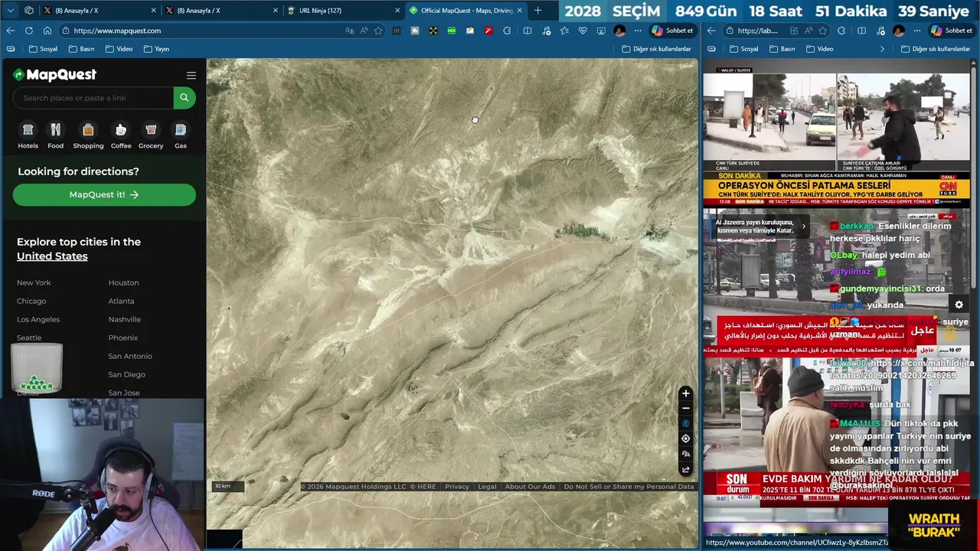Open the Houston city link
The width and height of the screenshot is (980, 551).
(x=123, y=282)
